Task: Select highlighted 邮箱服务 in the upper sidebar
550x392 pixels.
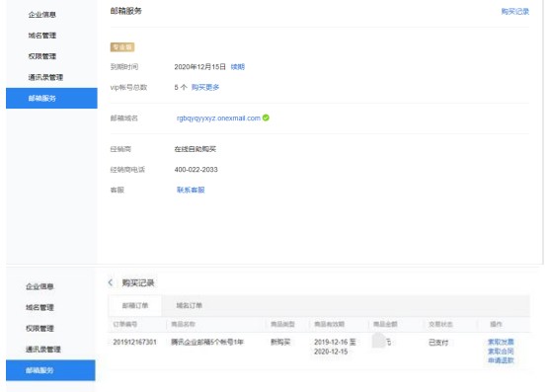Action: point(51,98)
